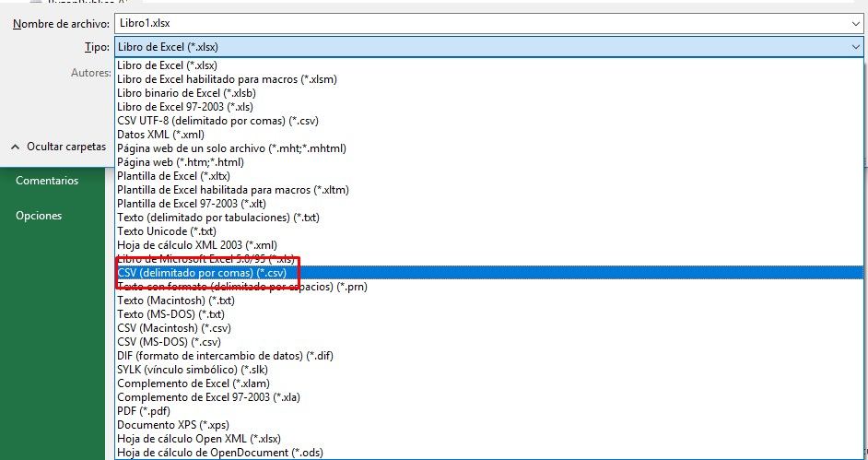This screenshot has height=460, width=868.
Task: Select Libro de Excel 97-2003 (*.xls)
Action: pos(488,107)
